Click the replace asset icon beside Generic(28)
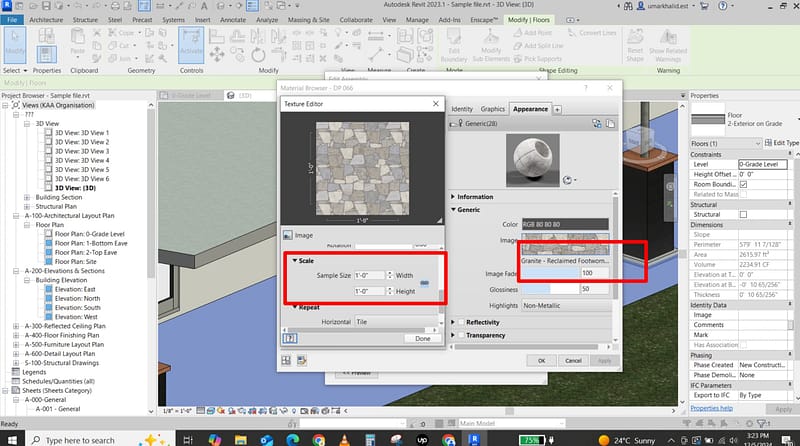 [x=595, y=123]
